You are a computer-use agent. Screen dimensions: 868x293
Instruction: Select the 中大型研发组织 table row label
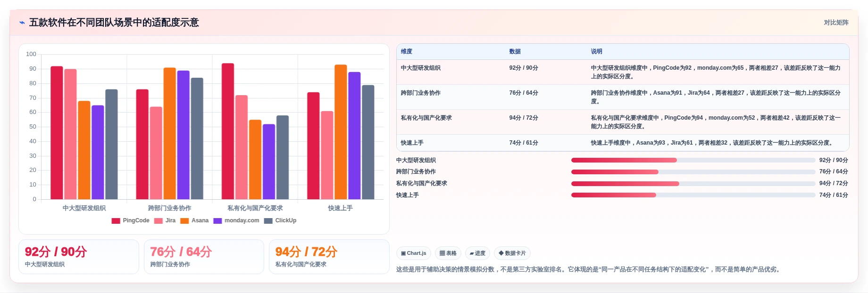(421, 68)
